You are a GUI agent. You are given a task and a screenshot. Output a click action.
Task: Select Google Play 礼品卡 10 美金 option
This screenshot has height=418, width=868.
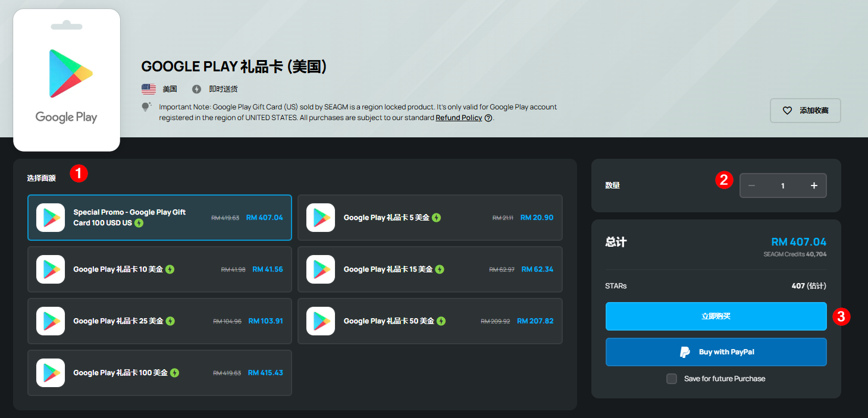point(159,269)
